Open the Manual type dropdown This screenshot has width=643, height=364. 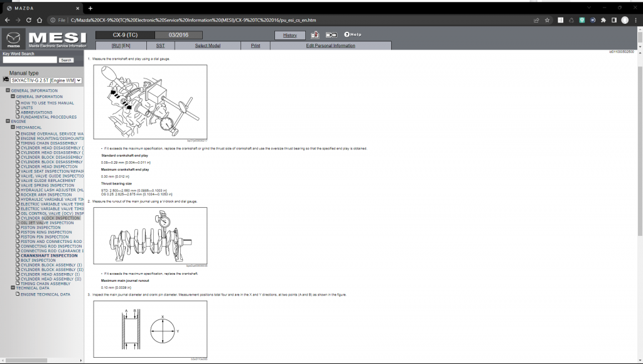[x=46, y=80]
